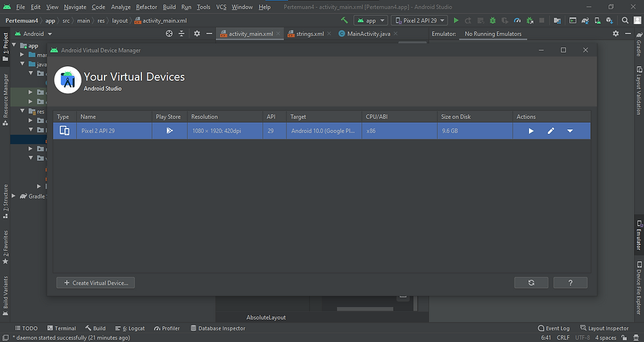Toggle the Layout Validation tool window
This screenshot has width=644, height=342.
pos(639,91)
